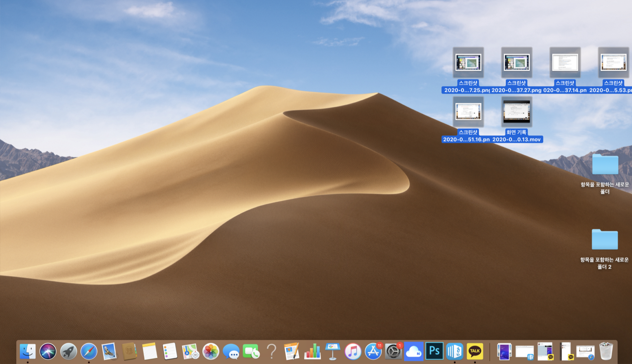The height and width of the screenshot is (364, 632).
Task: Restore minimized Safari window in Dock
Action: [x=585, y=351]
